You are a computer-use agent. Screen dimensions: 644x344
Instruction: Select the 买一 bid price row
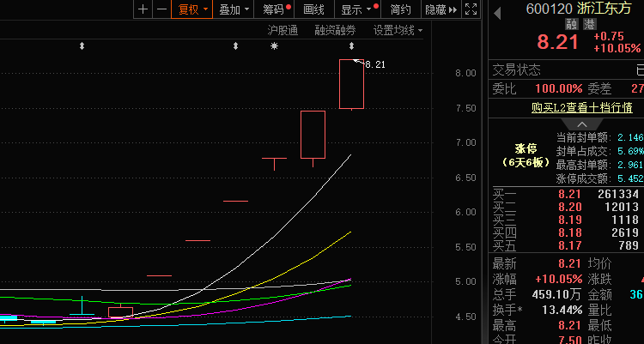(567, 195)
